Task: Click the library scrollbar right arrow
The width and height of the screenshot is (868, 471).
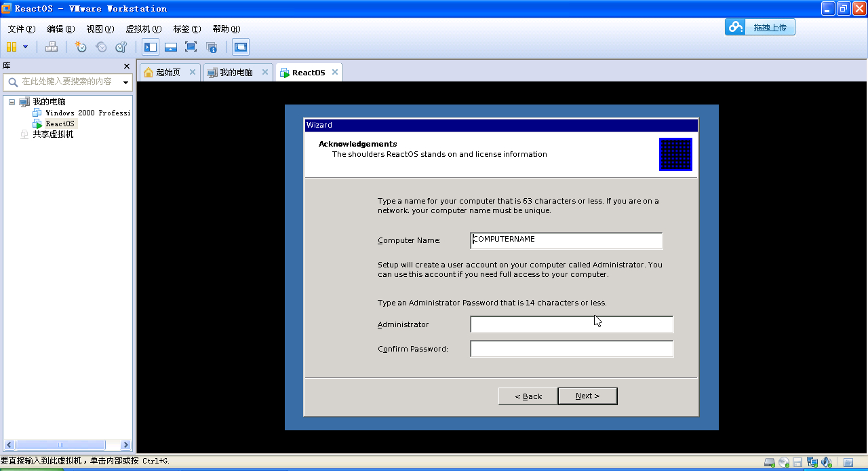Action: [x=125, y=445]
